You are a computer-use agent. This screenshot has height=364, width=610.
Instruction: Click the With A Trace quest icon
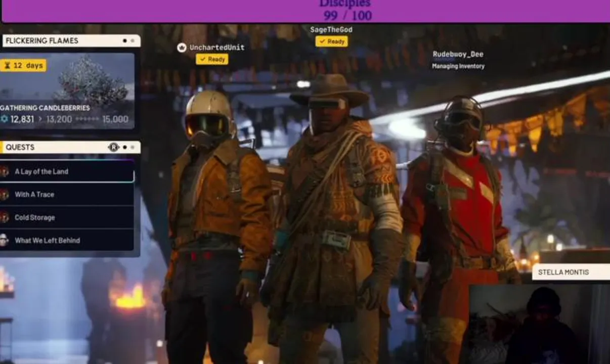click(x=4, y=194)
